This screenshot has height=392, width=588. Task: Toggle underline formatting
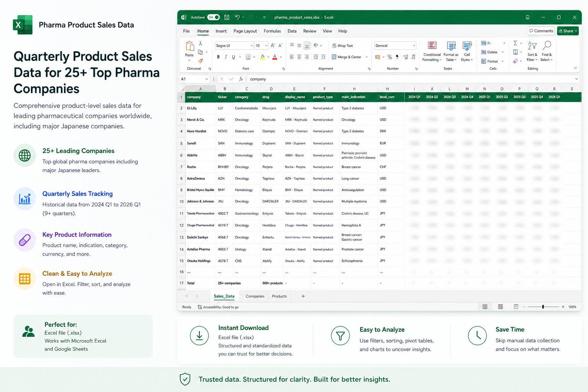click(x=234, y=57)
